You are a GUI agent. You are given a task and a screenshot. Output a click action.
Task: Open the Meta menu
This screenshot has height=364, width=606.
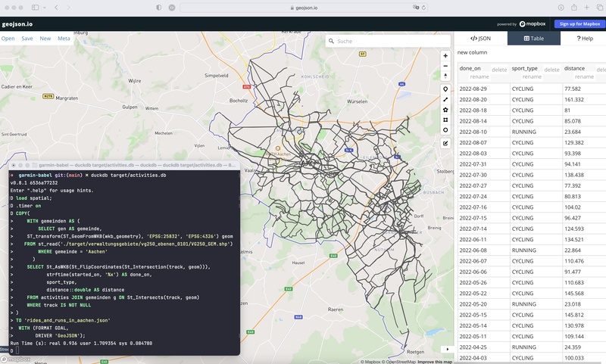pyautogui.click(x=64, y=38)
